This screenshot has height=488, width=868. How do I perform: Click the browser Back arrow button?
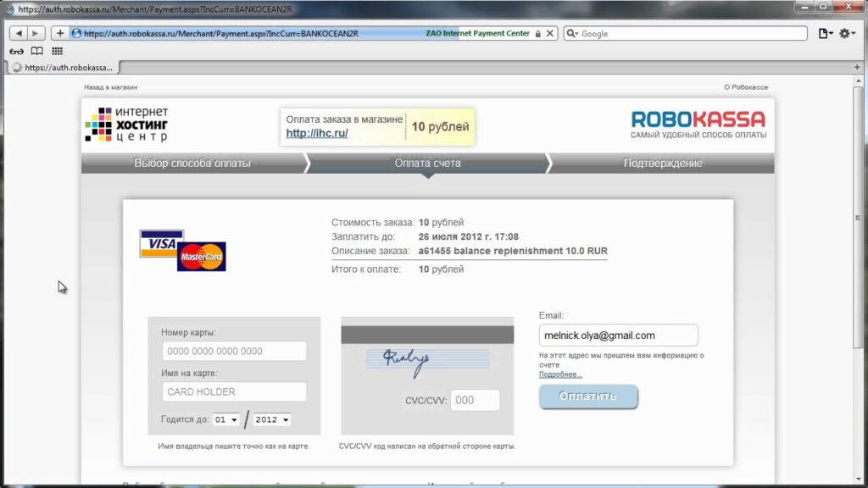[19, 33]
